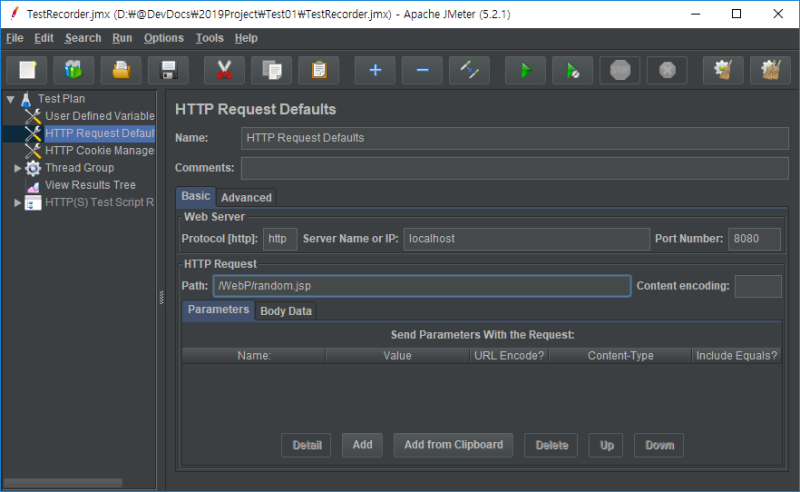Click the New test plan toolbar icon
Screen dimensions: 800x492
point(27,70)
